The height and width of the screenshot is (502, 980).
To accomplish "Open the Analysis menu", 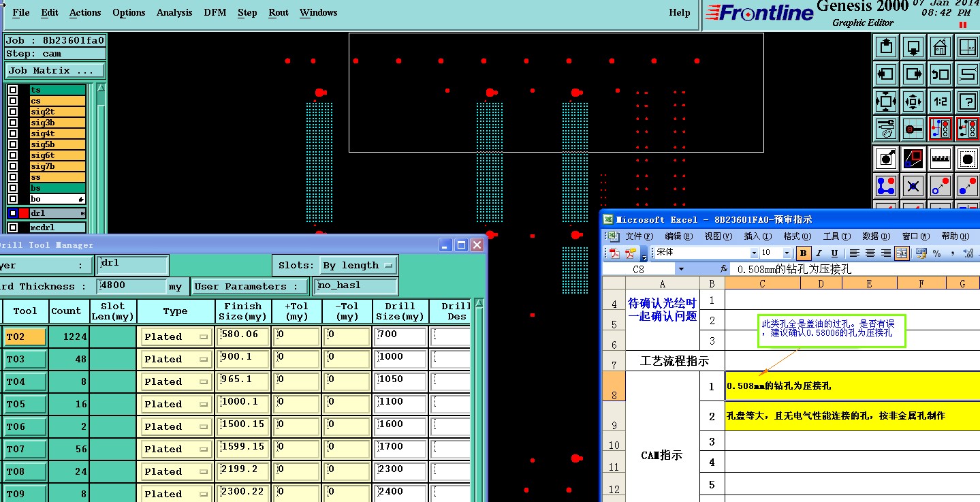I will click(174, 12).
